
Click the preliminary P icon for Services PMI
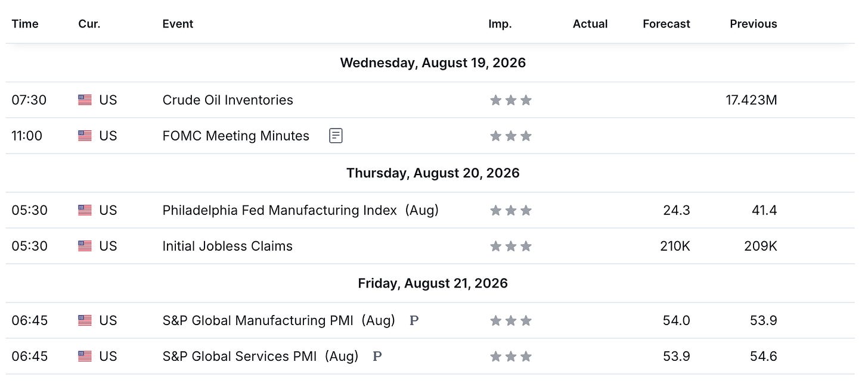click(377, 356)
